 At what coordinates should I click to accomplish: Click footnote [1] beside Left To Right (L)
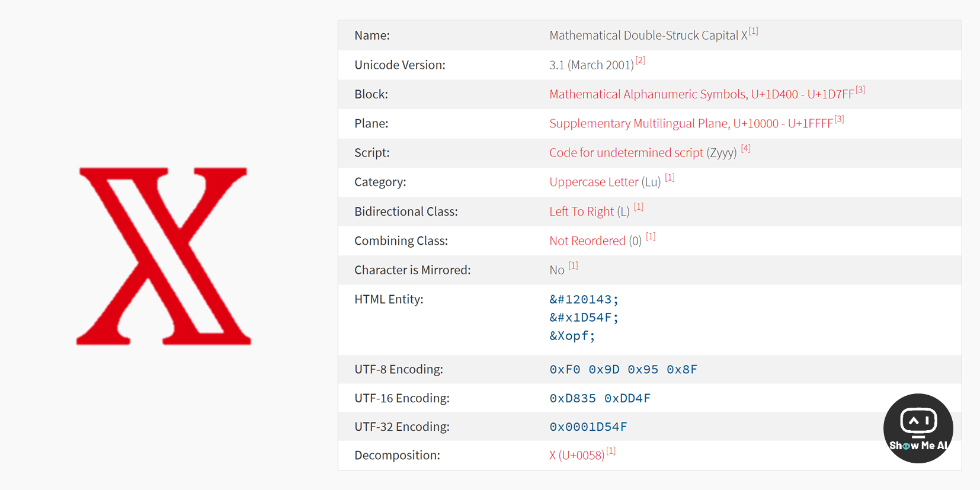pyautogui.click(x=638, y=207)
